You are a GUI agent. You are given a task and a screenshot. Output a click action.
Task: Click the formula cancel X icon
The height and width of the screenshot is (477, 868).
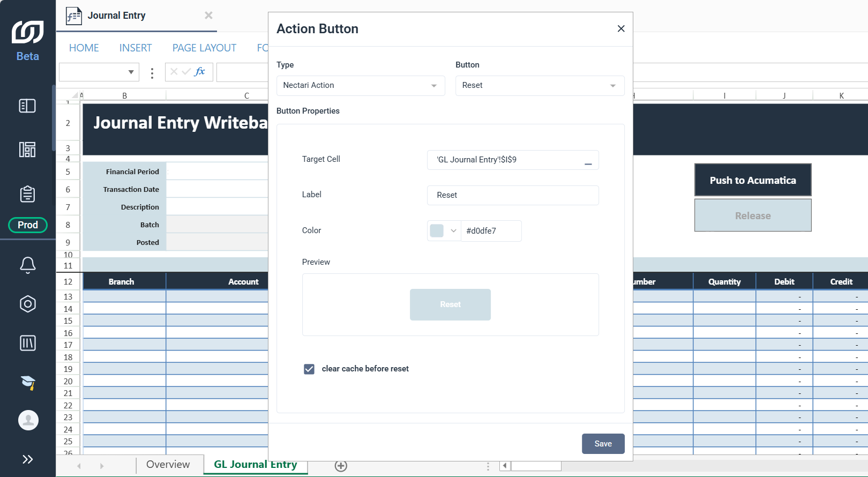[174, 71]
